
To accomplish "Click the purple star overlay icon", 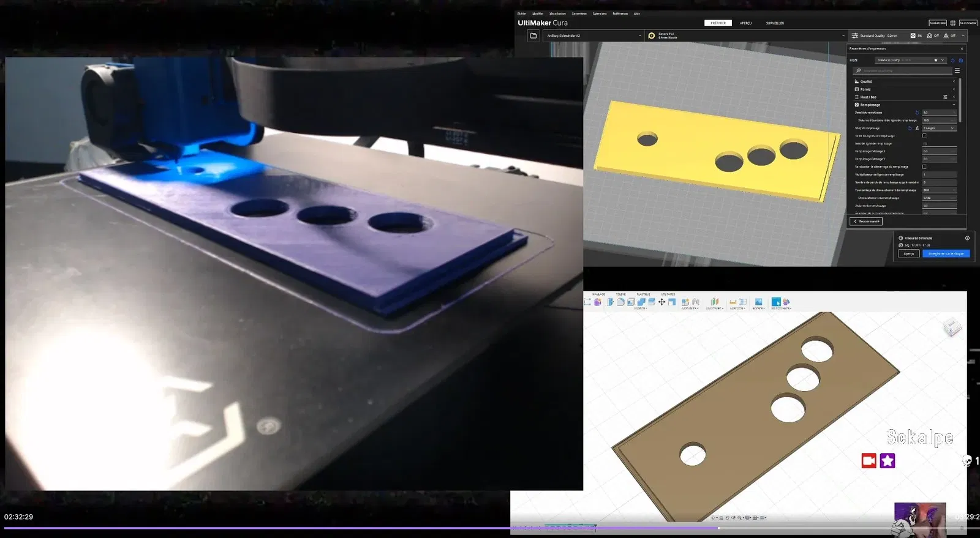I will 888,460.
